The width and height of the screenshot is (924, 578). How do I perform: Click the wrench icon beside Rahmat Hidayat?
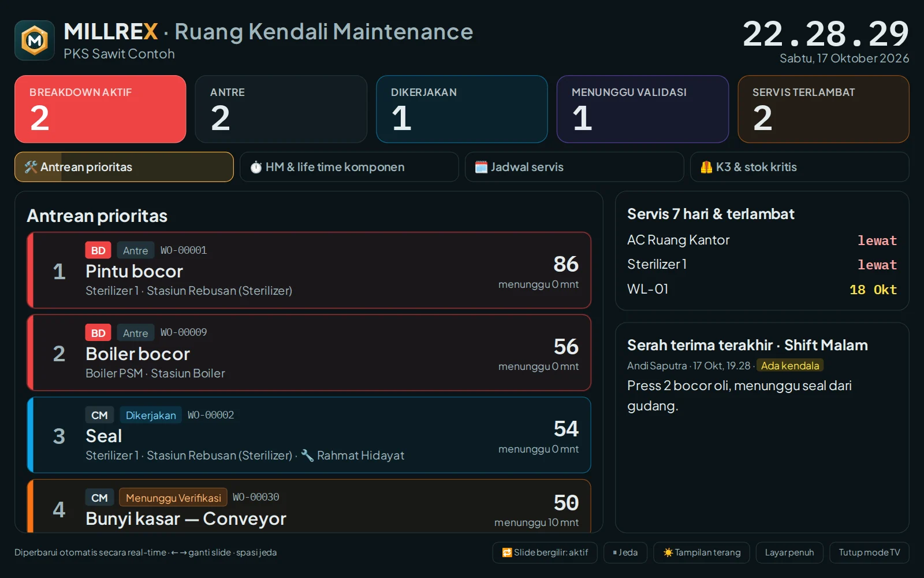click(x=307, y=455)
